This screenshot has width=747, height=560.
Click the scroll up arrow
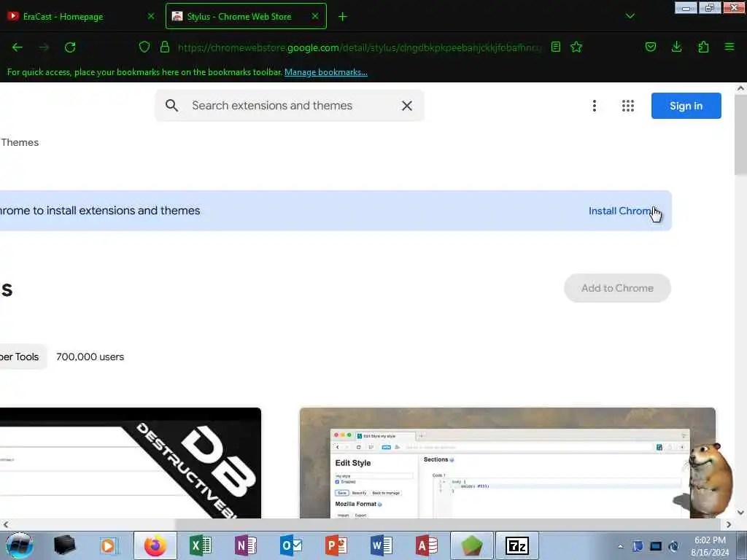click(740, 88)
